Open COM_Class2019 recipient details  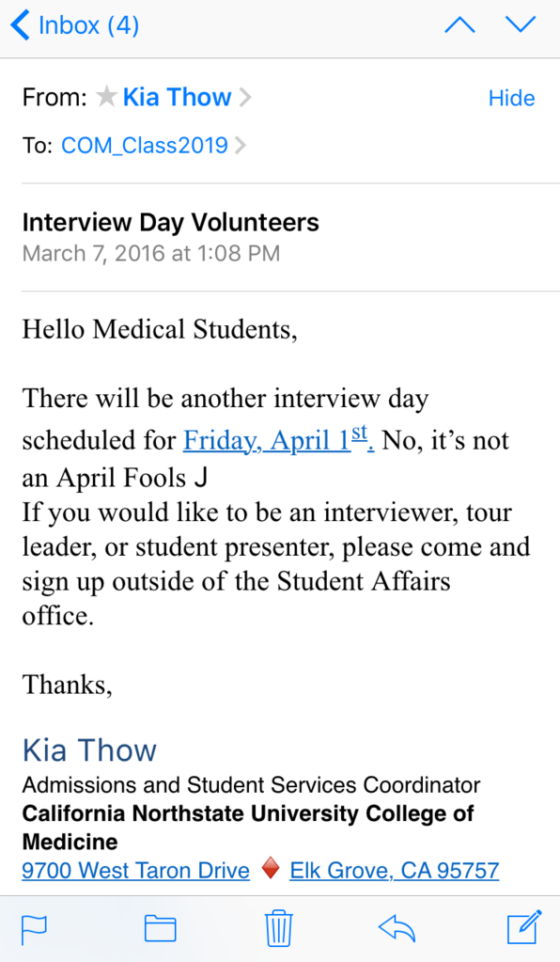coord(144,146)
